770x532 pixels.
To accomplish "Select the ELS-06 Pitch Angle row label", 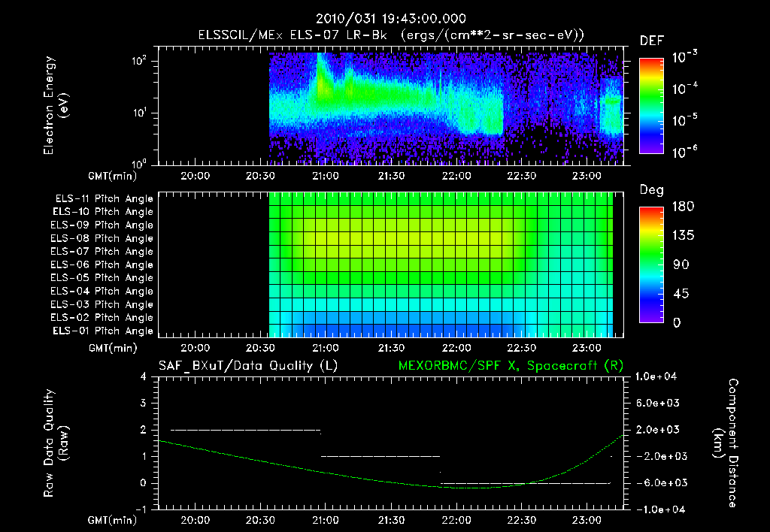I will 102,265.
